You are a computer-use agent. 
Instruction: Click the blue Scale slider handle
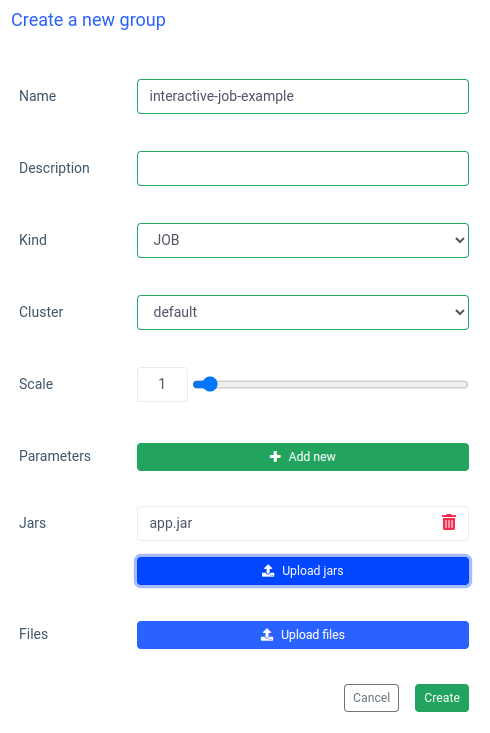coord(210,384)
